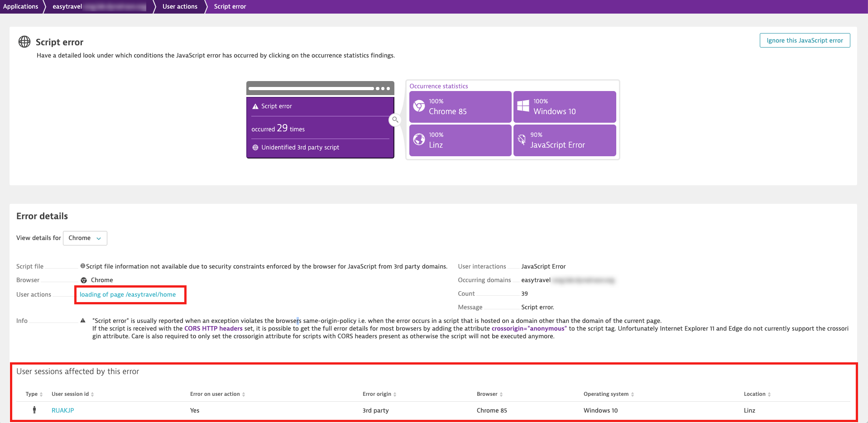Sort sessions by Type column arrows
The image size is (868, 423).
point(41,394)
